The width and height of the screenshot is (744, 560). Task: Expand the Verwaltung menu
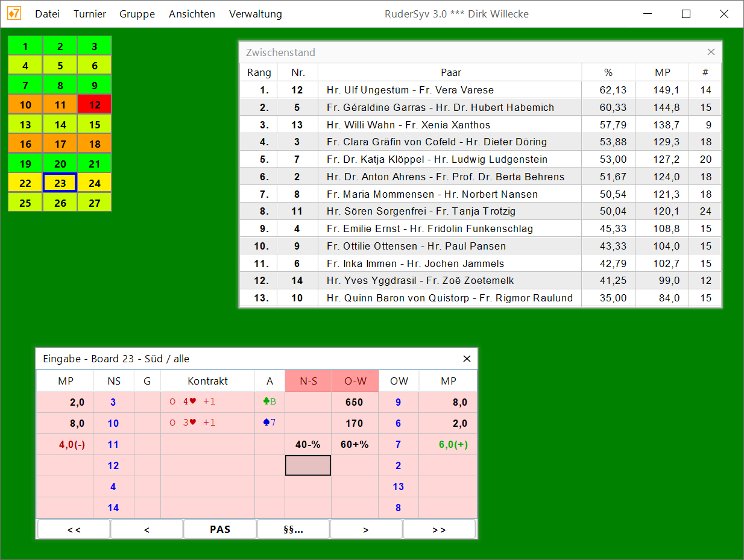pos(255,14)
